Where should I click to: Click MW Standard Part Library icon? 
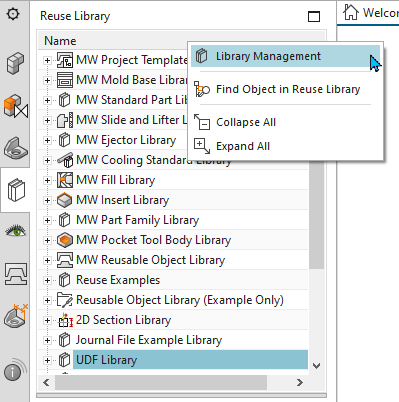pyautogui.click(x=65, y=100)
